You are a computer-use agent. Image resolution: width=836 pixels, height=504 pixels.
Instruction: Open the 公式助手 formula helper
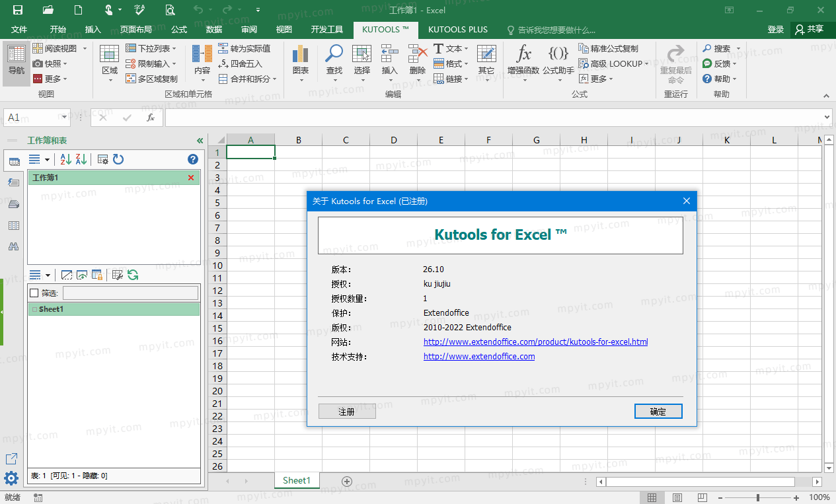coord(558,64)
